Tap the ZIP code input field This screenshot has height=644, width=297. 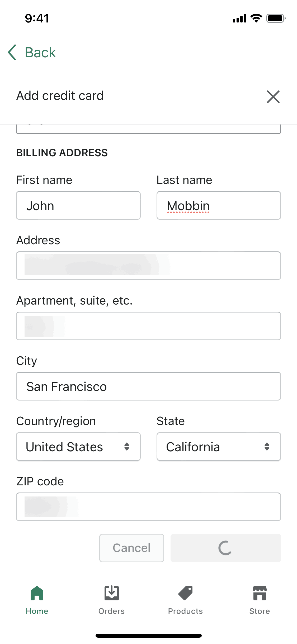[x=148, y=507]
